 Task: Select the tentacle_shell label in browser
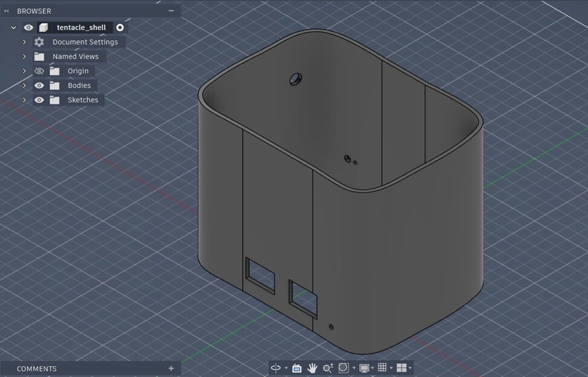[82, 28]
